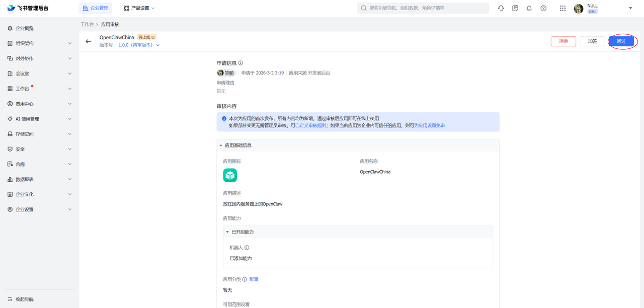The height and width of the screenshot is (308, 644).
Task: Open the help question mark icon
Action: [543, 8]
